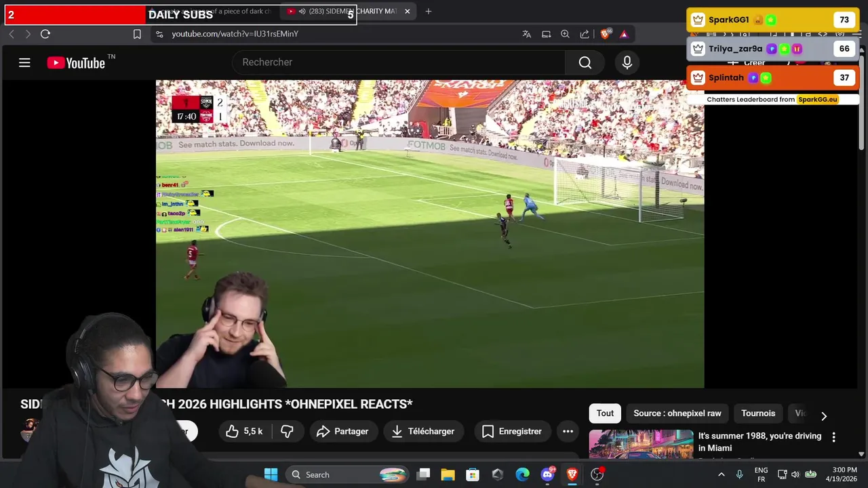Screen dimensions: 868x488
Task: Click the SparkGG1 leaderboard entry
Action: 772,20
